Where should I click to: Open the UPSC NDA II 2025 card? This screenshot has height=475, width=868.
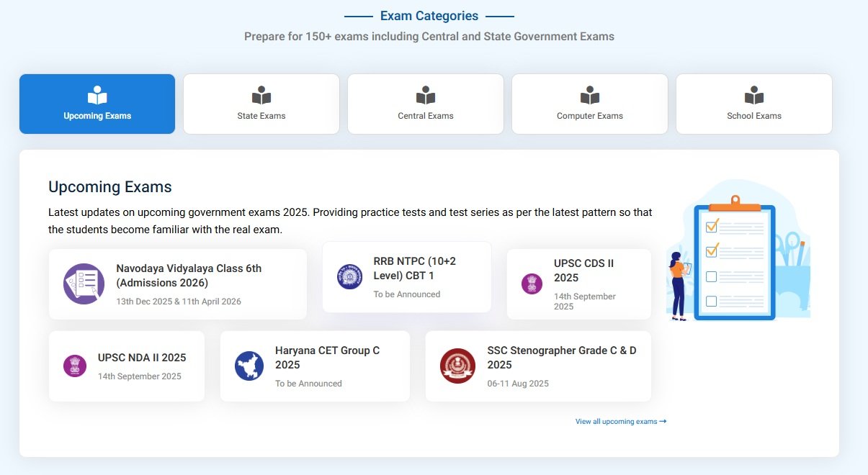[x=127, y=366]
